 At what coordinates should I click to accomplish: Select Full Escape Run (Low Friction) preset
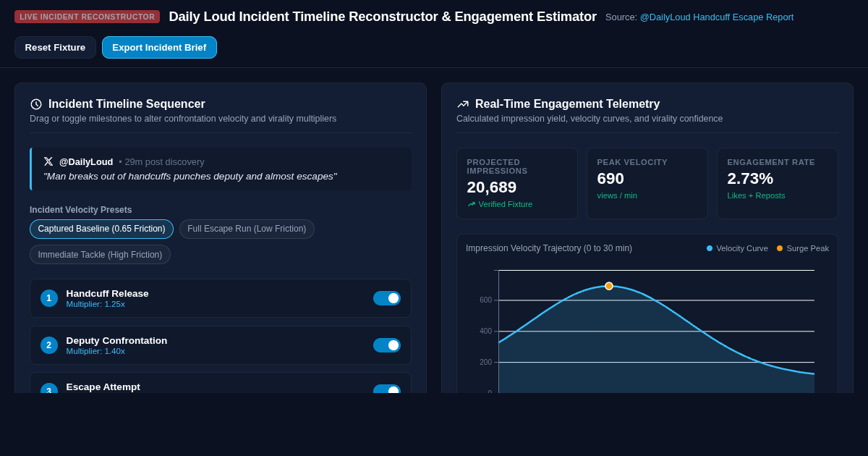247,229
